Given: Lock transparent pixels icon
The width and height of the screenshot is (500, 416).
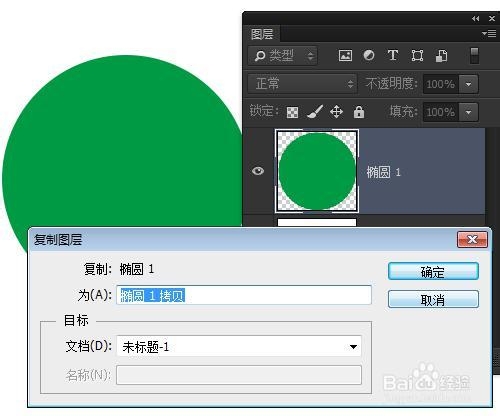Looking at the screenshot, I should click(292, 112).
